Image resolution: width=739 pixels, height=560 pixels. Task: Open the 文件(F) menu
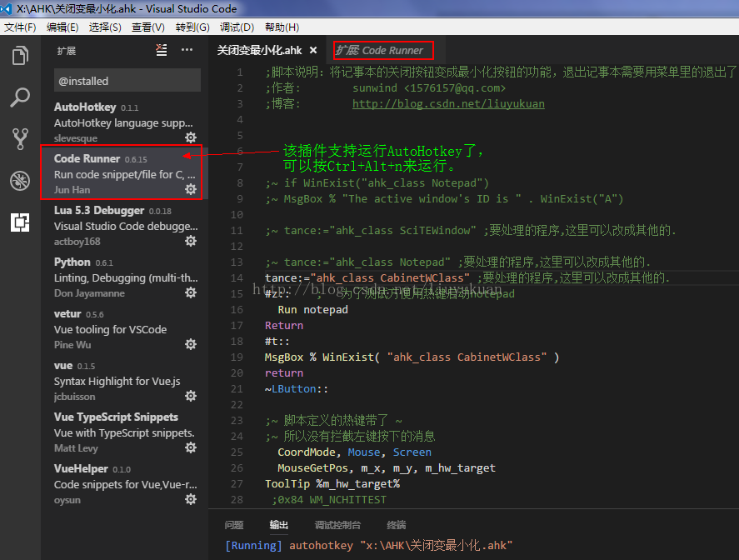20,27
